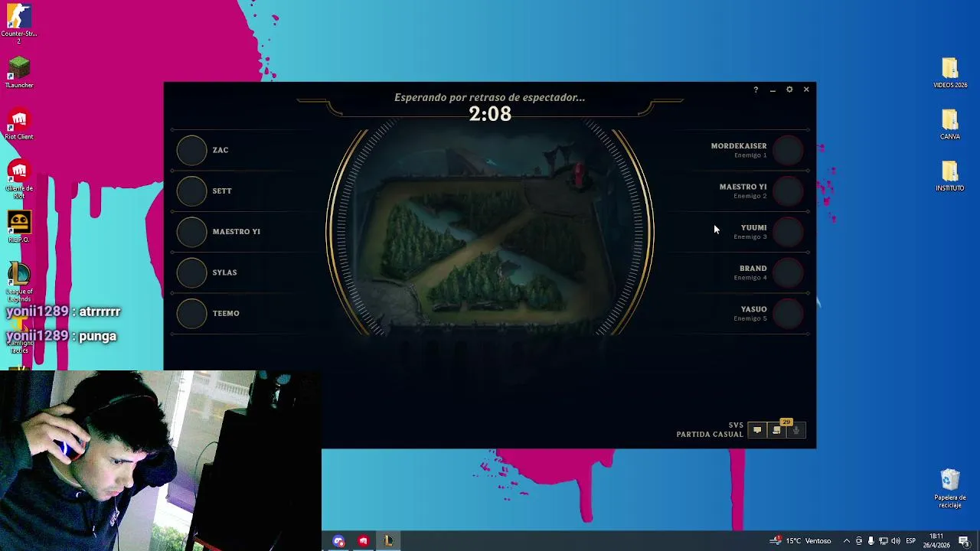The height and width of the screenshot is (551, 980).
Task: Click the SYLAS player name
Action: point(224,272)
